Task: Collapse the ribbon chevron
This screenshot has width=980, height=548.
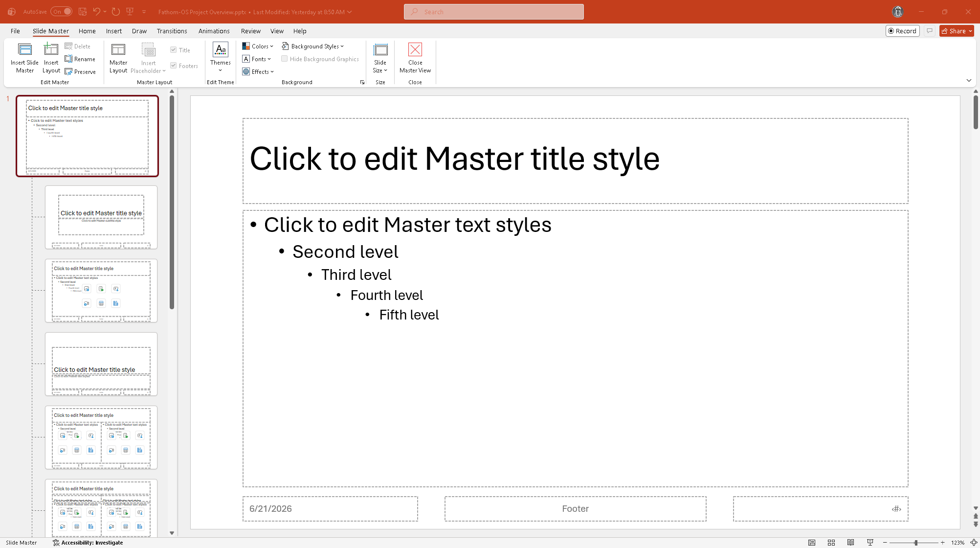Action: [x=969, y=80]
